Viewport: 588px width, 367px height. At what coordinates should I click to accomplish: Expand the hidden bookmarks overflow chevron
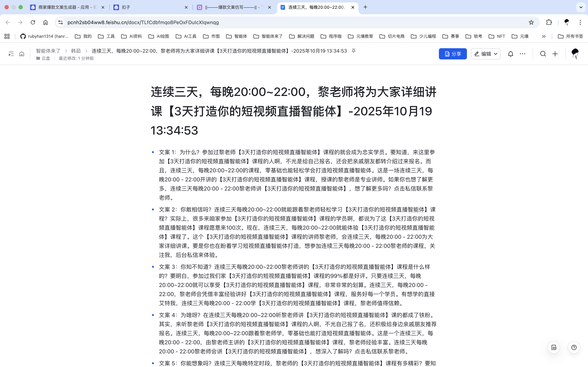pyautogui.click(x=544, y=36)
